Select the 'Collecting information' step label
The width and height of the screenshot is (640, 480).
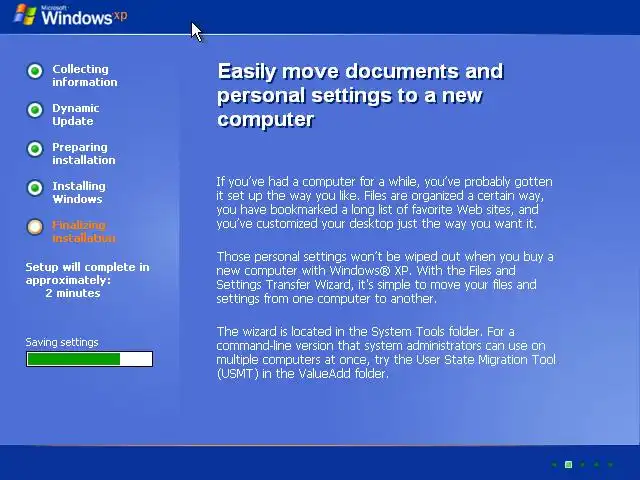(84, 76)
